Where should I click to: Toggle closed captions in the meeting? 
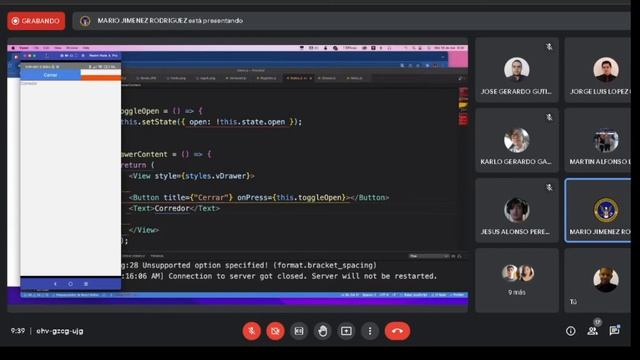point(299,331)
